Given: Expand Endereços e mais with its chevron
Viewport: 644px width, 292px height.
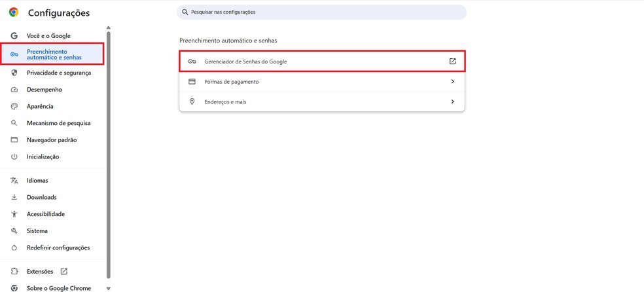Looking at the screenshot, I should 452,101.
